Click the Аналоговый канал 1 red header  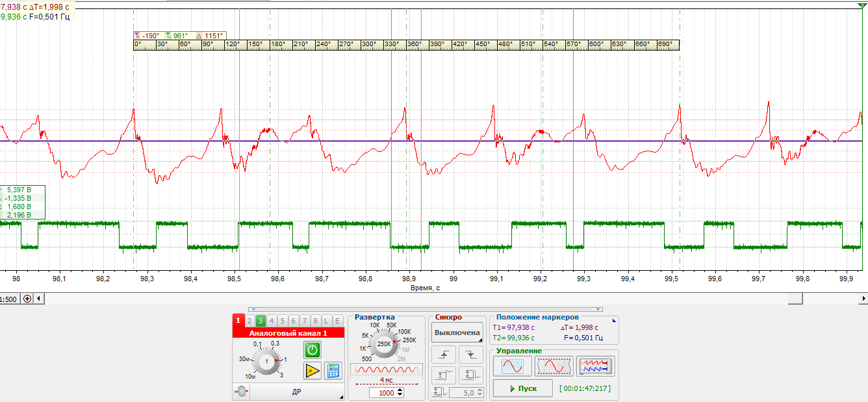click(x=288, y=333)
